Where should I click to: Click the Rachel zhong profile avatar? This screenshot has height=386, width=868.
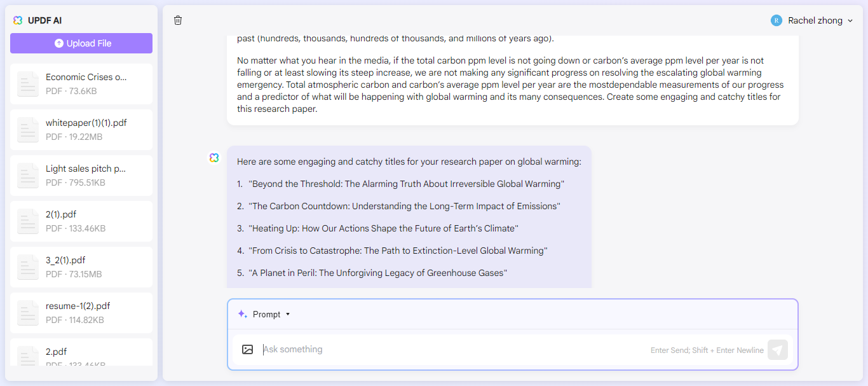776,20
